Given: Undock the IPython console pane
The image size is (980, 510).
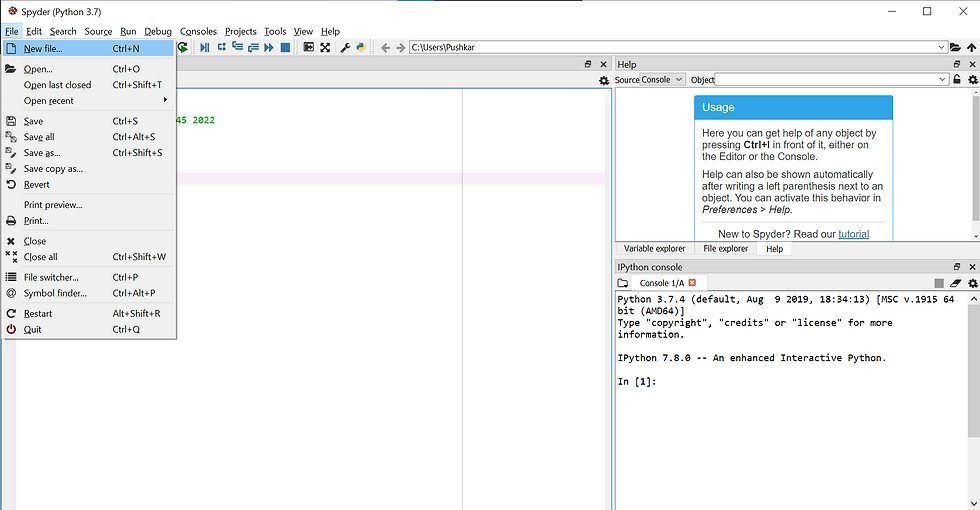Looking at the screenshot, I should 957,267.
